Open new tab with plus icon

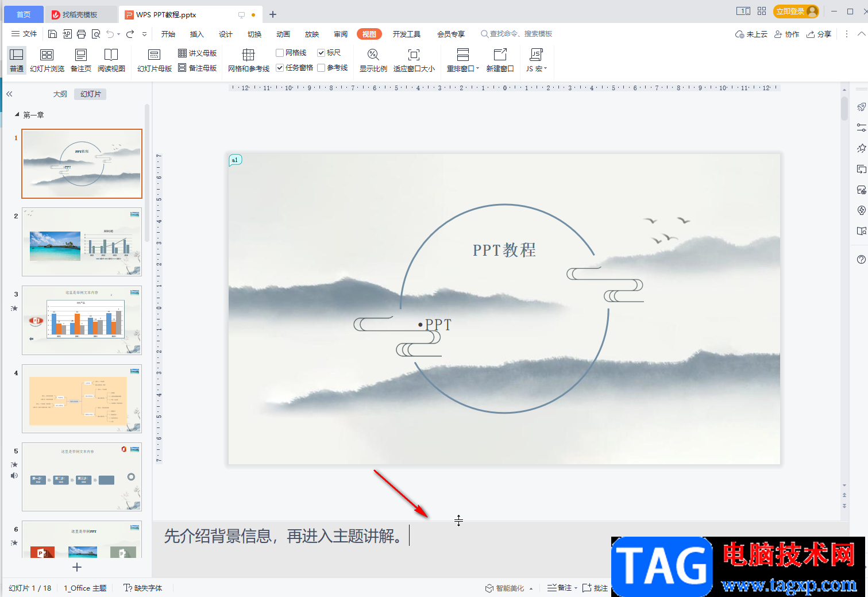pos(273,14)
